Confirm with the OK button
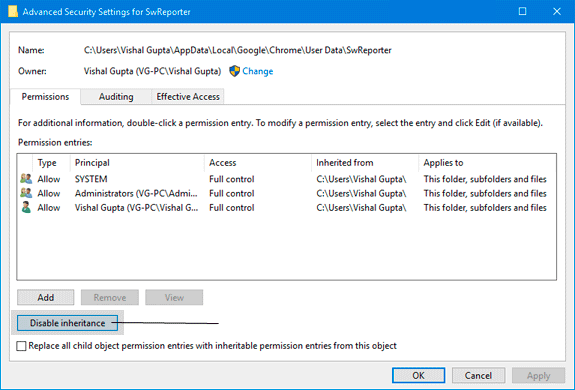Viewport: 575px width, 390px height. (418, 375)
